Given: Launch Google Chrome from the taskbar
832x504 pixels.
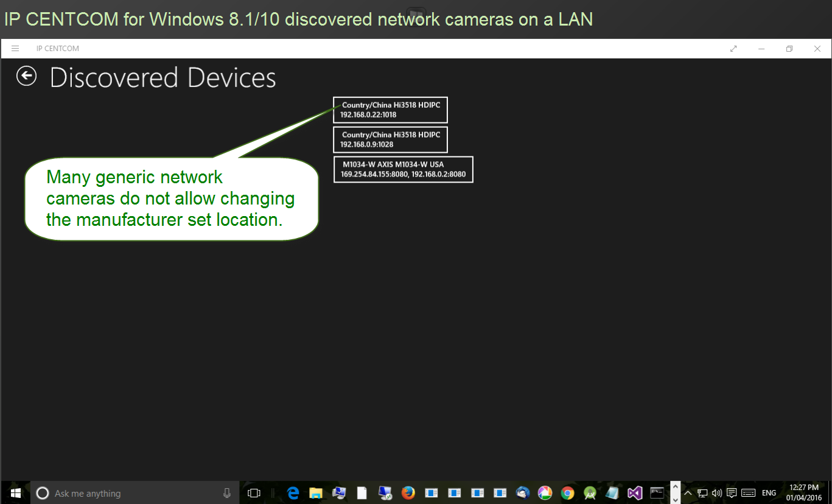Looking at the screenshot, I should 567,493.
